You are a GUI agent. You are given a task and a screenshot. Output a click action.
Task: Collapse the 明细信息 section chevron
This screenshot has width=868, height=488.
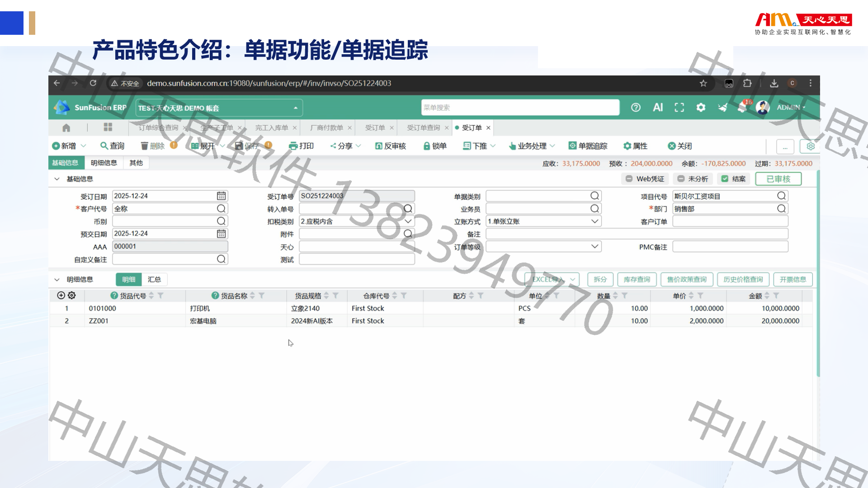click(x=57, y=280)
